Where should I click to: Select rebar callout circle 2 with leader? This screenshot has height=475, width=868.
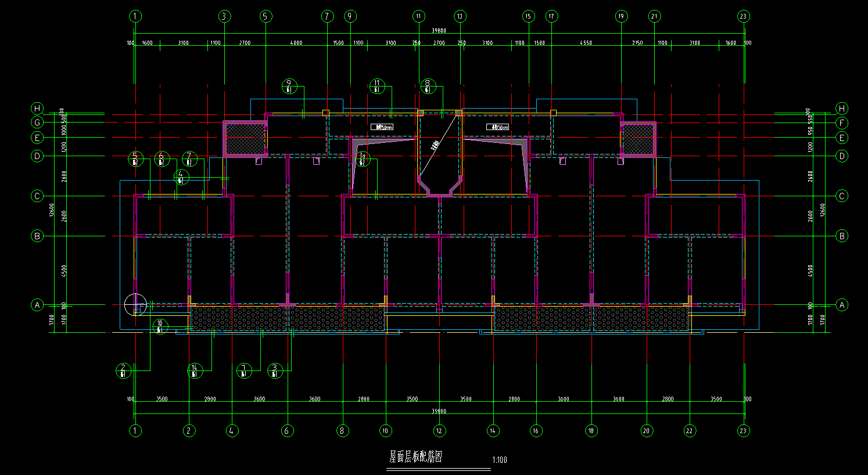(123, 370)
